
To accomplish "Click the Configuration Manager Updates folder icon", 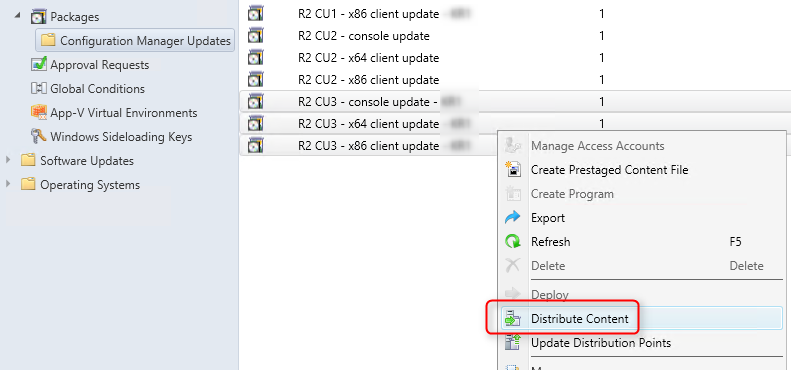I will (48, 40).
